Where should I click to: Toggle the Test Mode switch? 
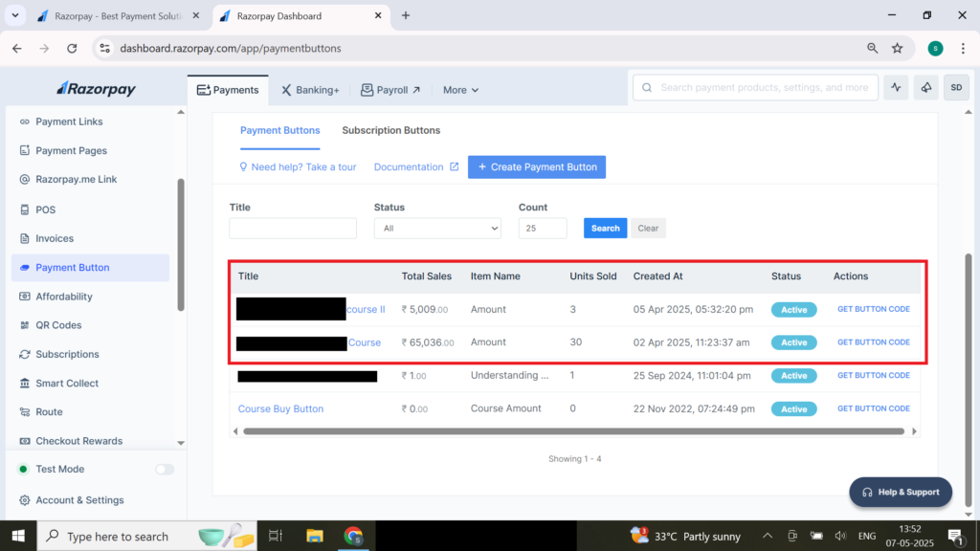pos(165,470)
